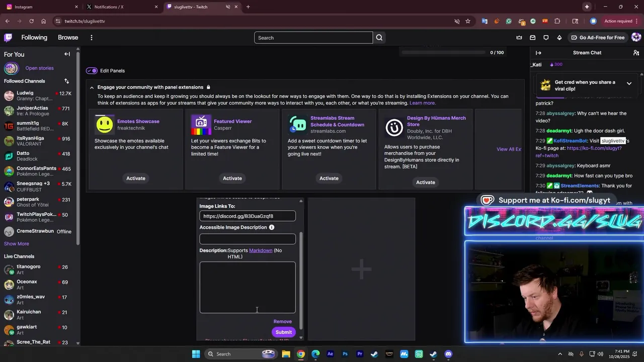
Task: Open the Browse page
Action: (x=68, y=38)
